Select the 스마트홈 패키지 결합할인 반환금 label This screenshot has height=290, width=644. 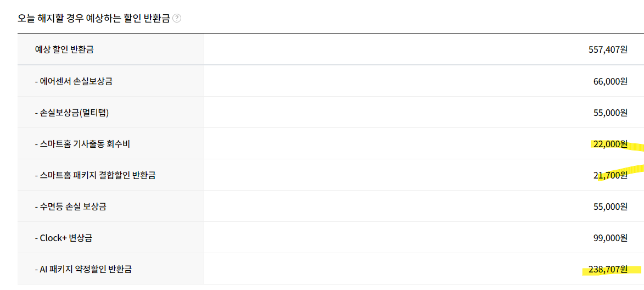[95, 175]
